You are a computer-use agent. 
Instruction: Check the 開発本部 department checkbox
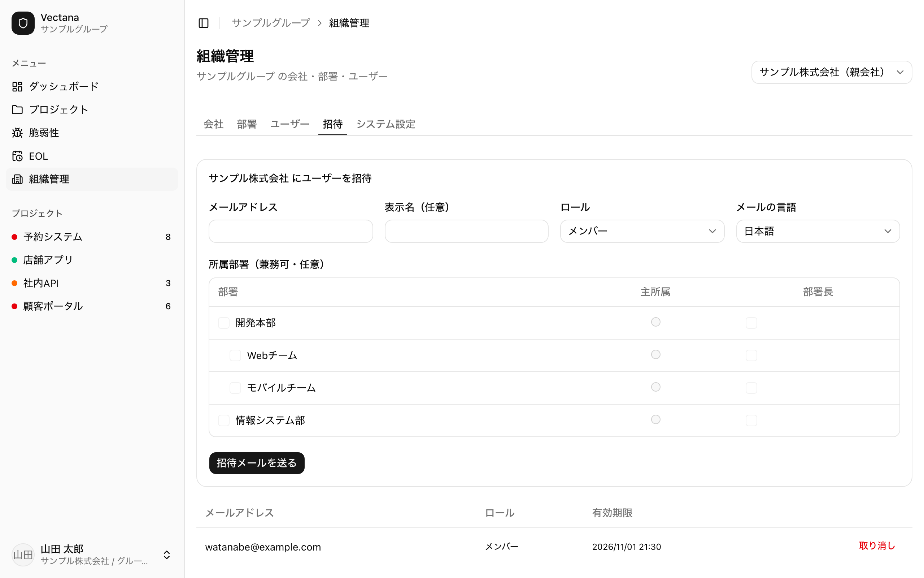point(224,323)
